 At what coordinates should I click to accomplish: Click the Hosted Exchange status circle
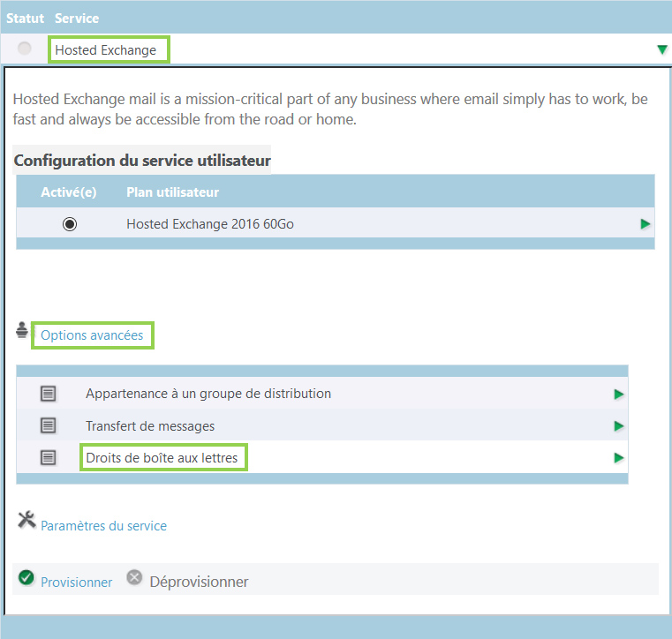coord(25,49)
